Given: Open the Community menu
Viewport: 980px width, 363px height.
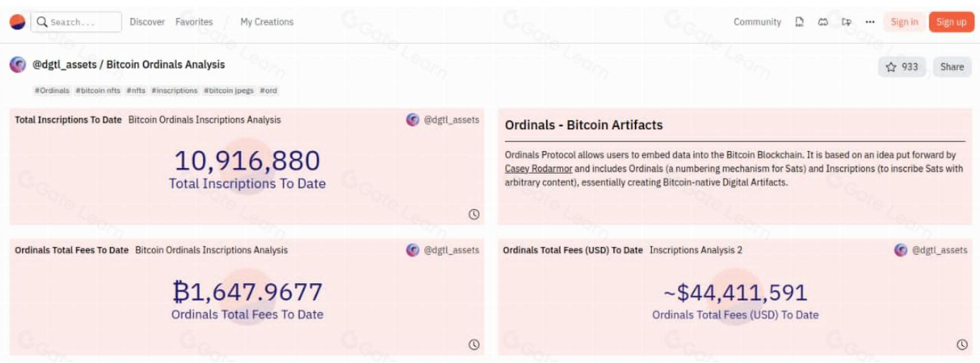Looking at the screenshot, I should pos(757,22).
